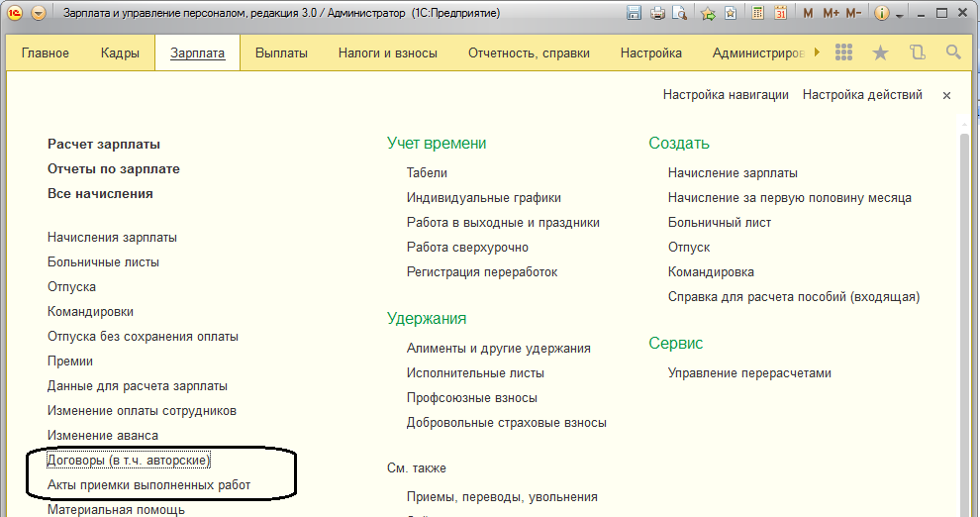
Task: Open the Налоги и взносы section
Action: pyautogui.click(x=387, y=53)
